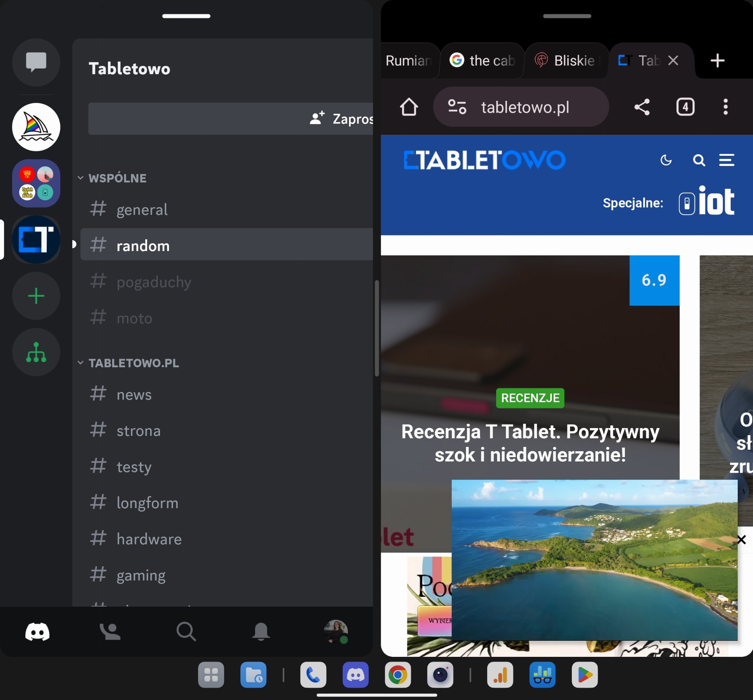Screen dimensions: 753x700
Task: Open the longform channel
Action: point(227,503)
